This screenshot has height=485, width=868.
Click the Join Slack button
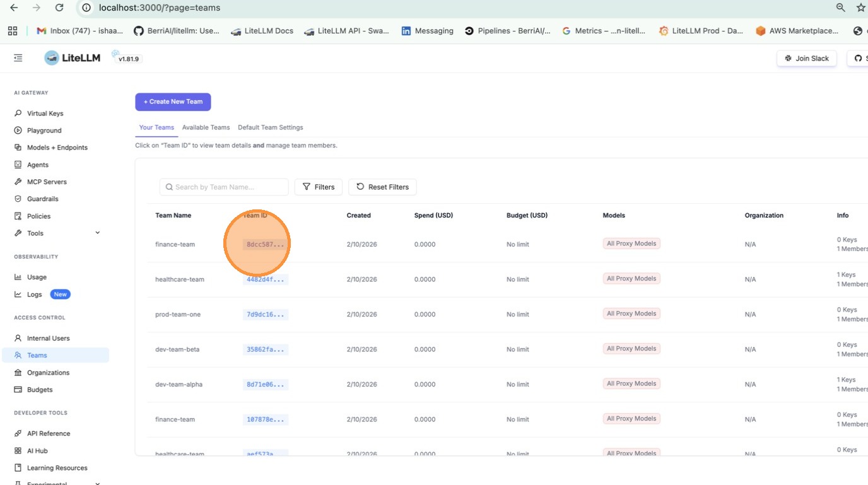(x=807, y=58)
